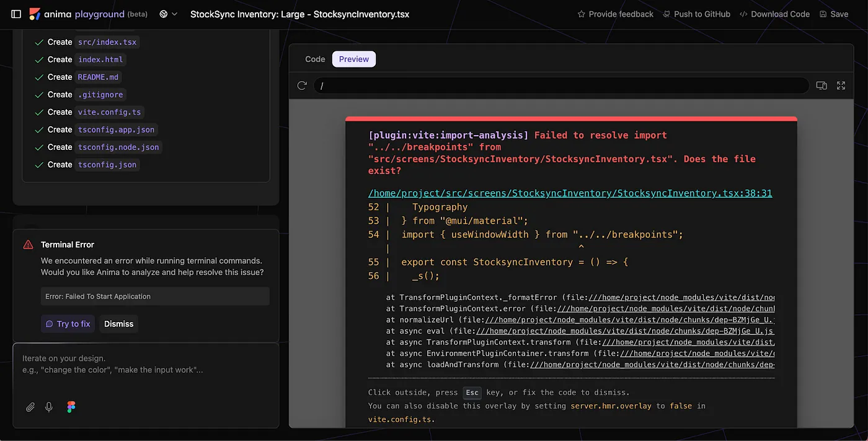Toggle the sidebar panel icon top left
This screenshot has width=868, height=441.
(x=15, y=14)
